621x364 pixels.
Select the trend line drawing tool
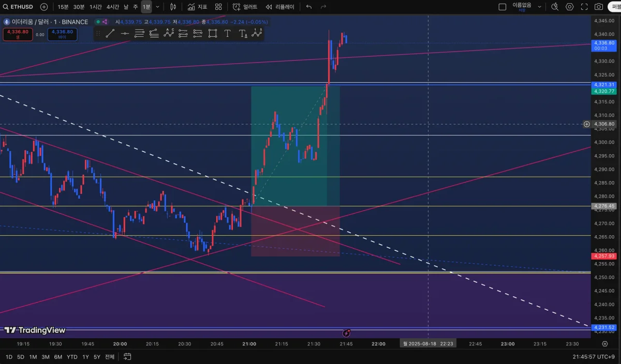coord(110,34)
